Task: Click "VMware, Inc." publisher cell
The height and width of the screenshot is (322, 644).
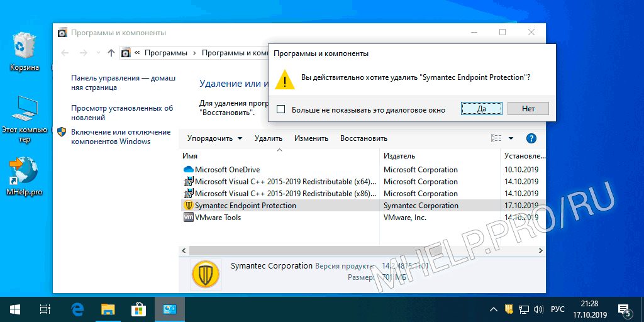Action: coord(405,217)
